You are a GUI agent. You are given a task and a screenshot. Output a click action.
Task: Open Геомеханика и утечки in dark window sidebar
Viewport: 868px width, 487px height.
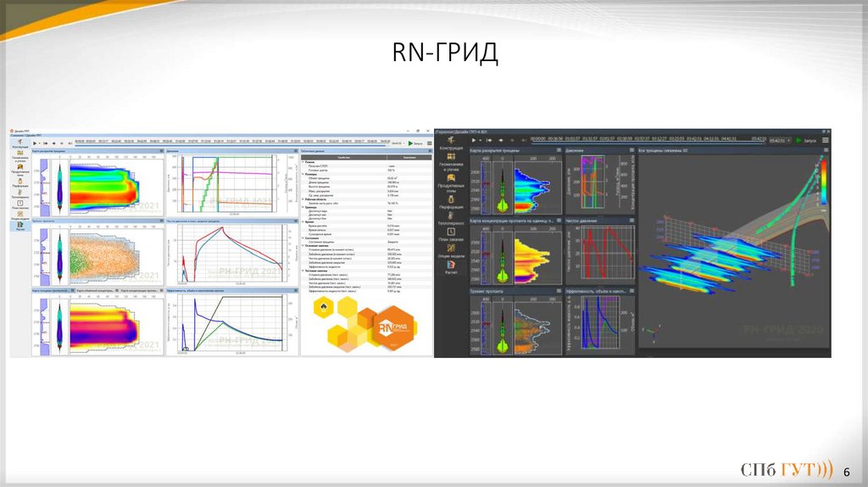coord(451,162)
